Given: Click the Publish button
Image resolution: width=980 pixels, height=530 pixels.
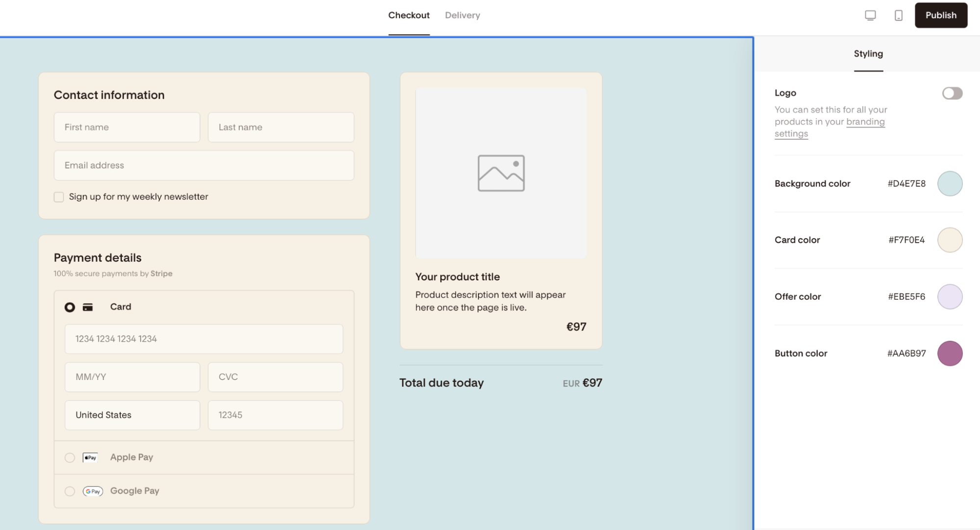Looking at the screenshot, I should click(941, 15).
